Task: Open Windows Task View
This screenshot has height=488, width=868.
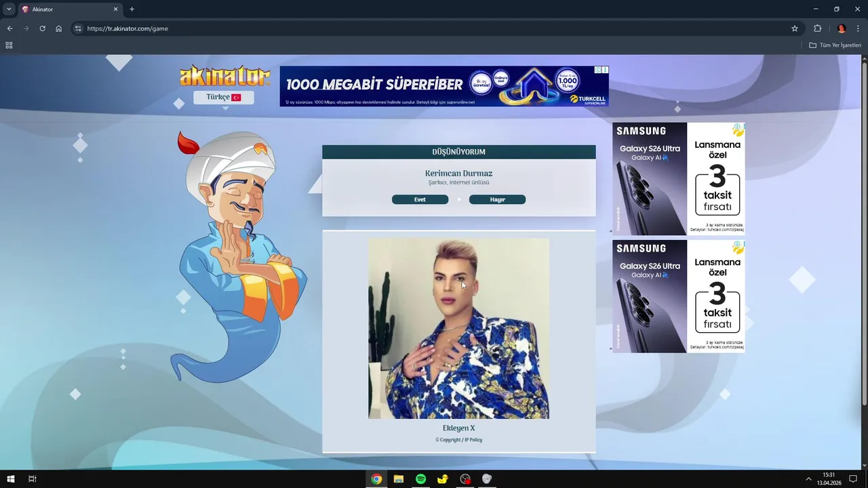Action: [32, 479]
